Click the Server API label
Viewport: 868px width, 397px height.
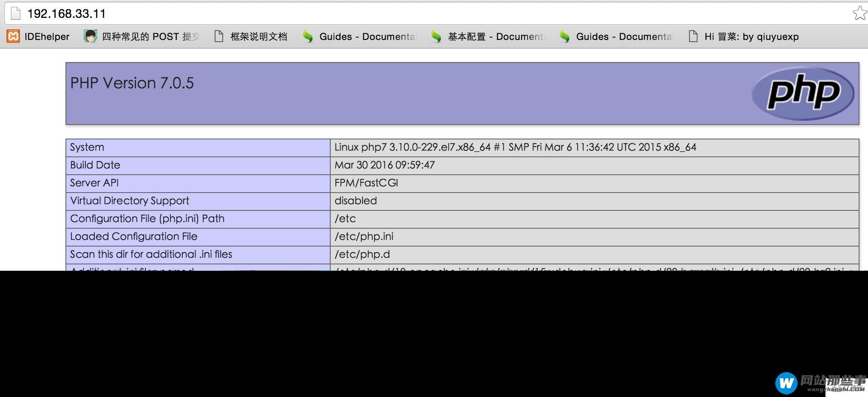tap(94, 183)
